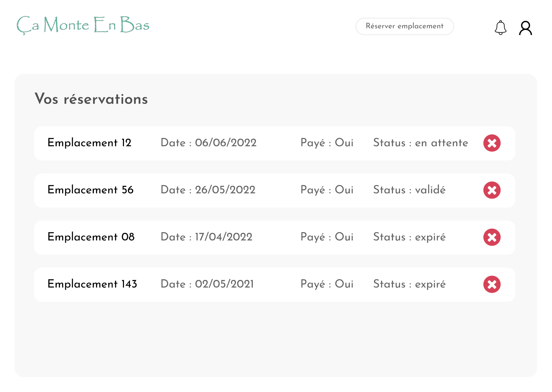Select the Emplacement 08 title
Image resolution: width=552 pixels, height=392 pixels.
[91, 237]
